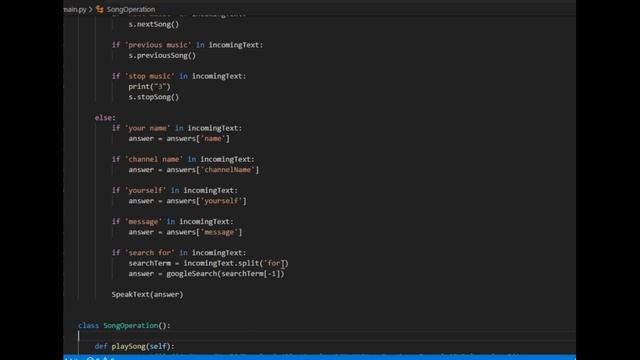Click the class SongOperation(): definition

(x=124, y=325)
